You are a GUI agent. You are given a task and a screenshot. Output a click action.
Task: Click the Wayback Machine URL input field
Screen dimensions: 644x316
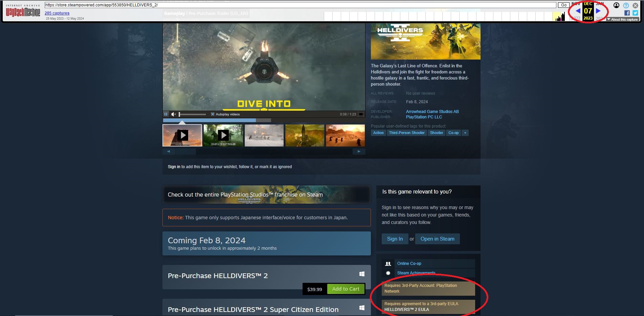(x=300, y=5)
